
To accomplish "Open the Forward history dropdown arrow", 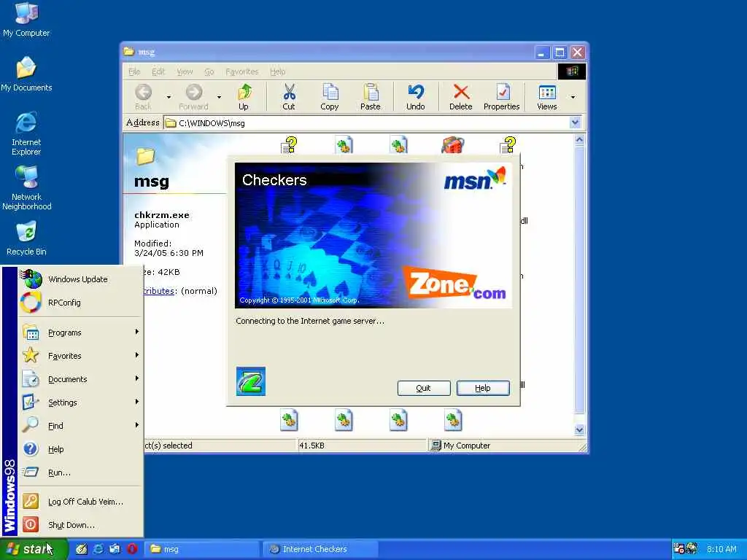I will 219,97.
